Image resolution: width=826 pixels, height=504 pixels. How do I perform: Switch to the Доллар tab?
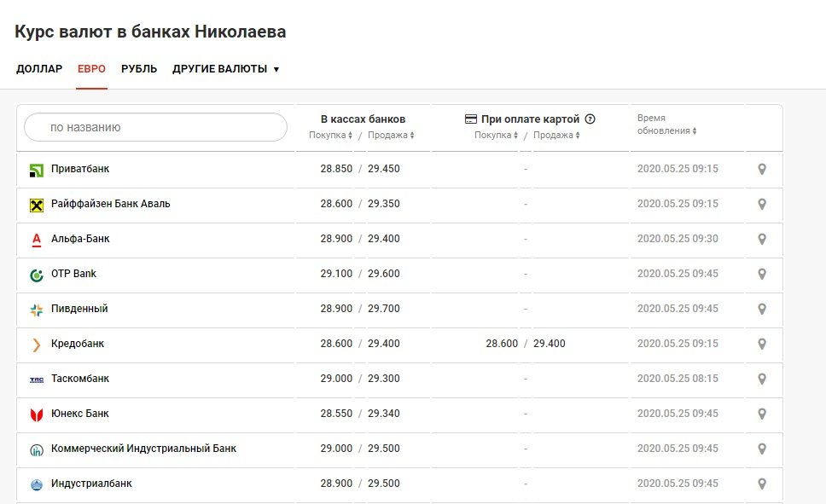coord(39,69)
